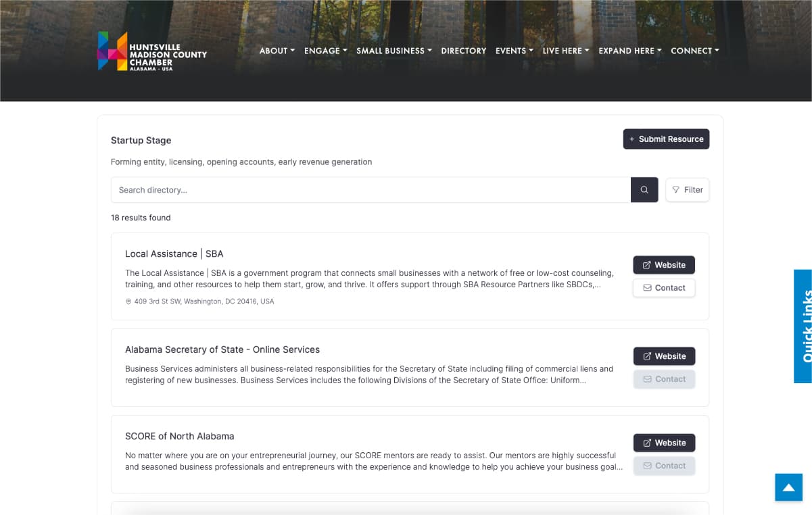
Task: Open the Live Here menu
Action: (x=566, y=51)
